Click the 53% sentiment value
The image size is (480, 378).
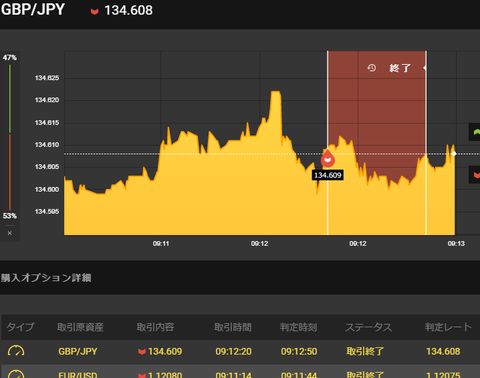(10, 216)
